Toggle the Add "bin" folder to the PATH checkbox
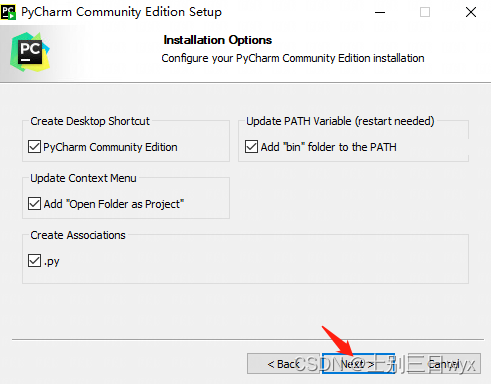This screenshot has height=384, width=491. coord(251,147)
